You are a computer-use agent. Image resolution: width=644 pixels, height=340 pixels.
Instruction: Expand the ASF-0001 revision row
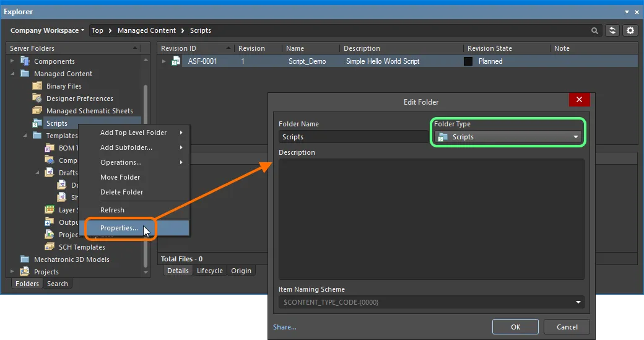coord(164,61)
